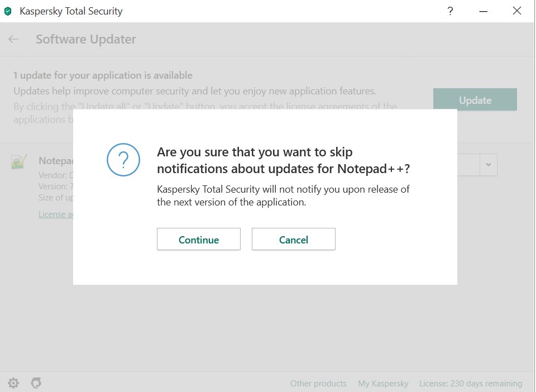
Task: Minimize the Kaspersky Total Security window
Action: [484, 11]
